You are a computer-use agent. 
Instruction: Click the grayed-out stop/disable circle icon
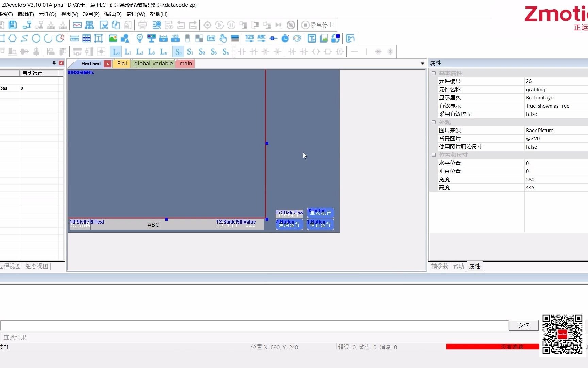(x=291, y=25)
